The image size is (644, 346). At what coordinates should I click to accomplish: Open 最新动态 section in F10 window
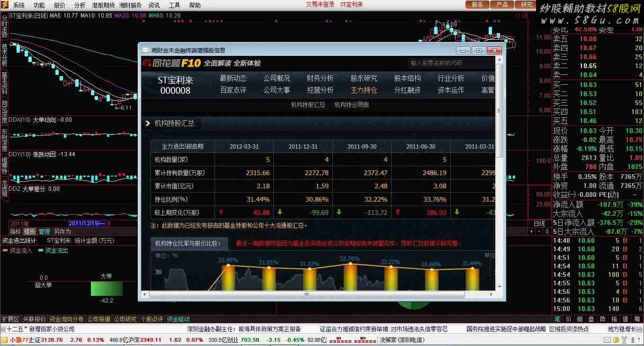click(233, 78)
